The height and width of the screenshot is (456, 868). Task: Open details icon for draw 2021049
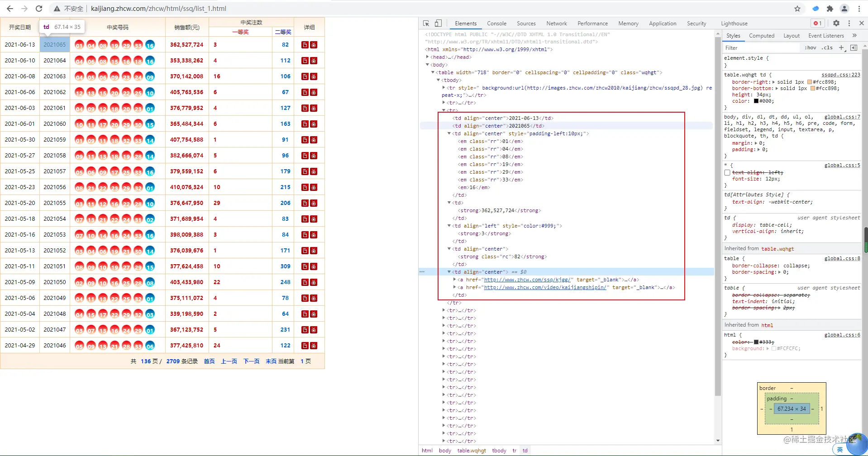tap(305, 298)
